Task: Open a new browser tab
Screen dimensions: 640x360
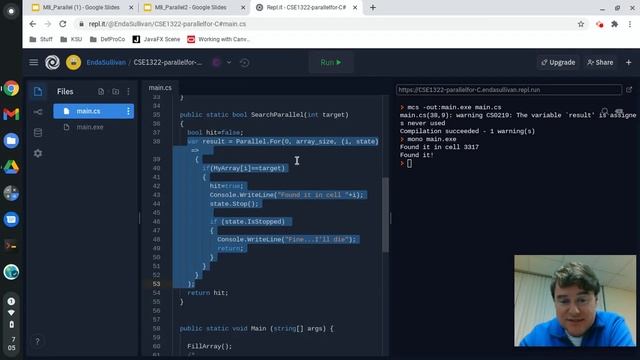Action: pos(373,7)
